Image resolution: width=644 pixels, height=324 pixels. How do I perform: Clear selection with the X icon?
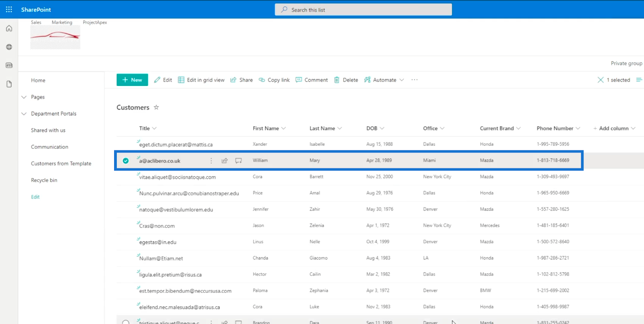pyautogui.click(x=600, y=80)
